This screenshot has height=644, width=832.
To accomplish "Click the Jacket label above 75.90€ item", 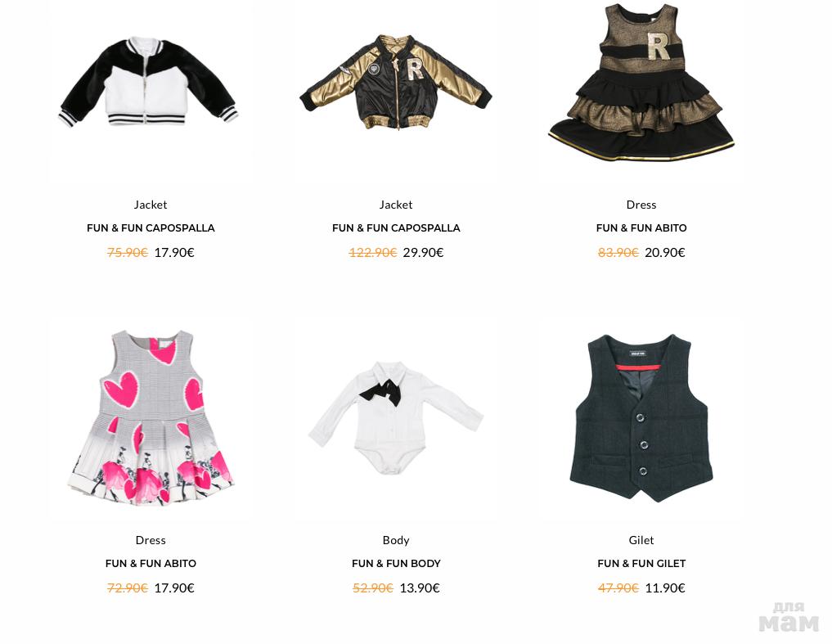I will click(x=151, y=205).
